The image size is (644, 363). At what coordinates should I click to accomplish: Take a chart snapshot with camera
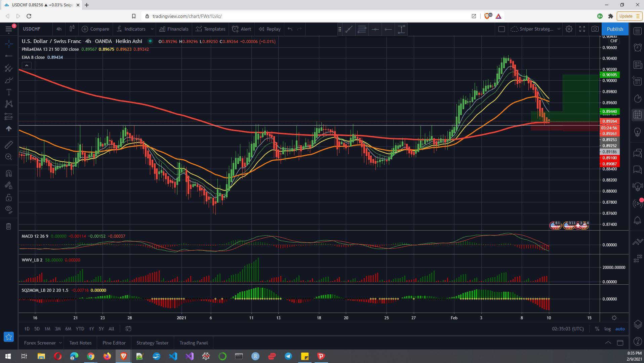click(595, 29)
